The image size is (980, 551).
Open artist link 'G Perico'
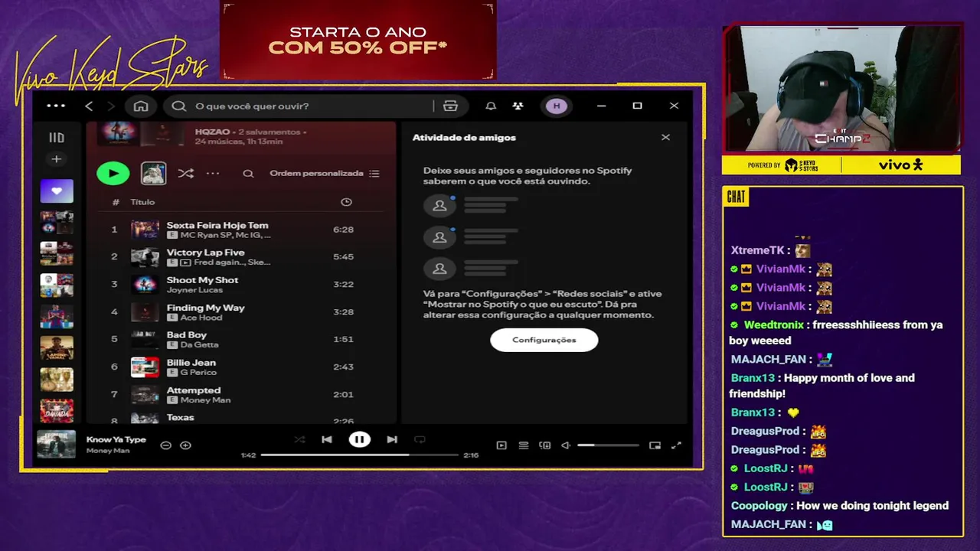[198, 373]
